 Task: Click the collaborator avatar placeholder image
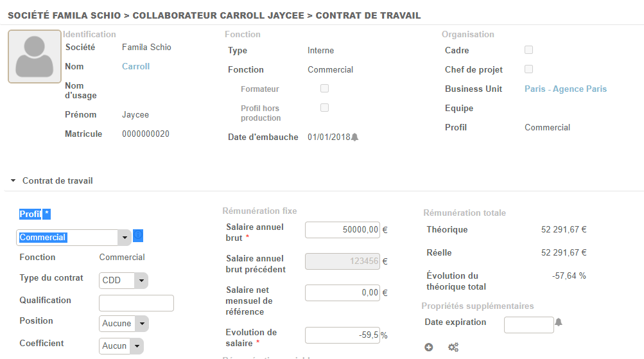coord(35,57)
